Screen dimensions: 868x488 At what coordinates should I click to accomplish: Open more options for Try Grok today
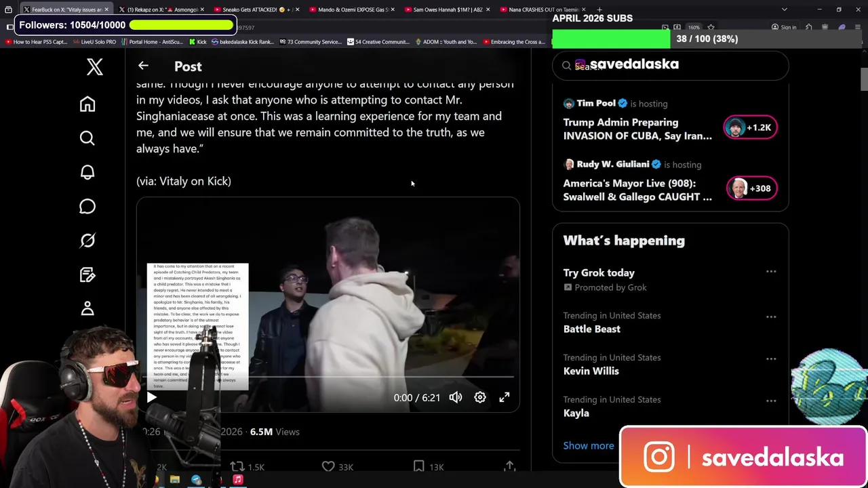tap(771, 272)
